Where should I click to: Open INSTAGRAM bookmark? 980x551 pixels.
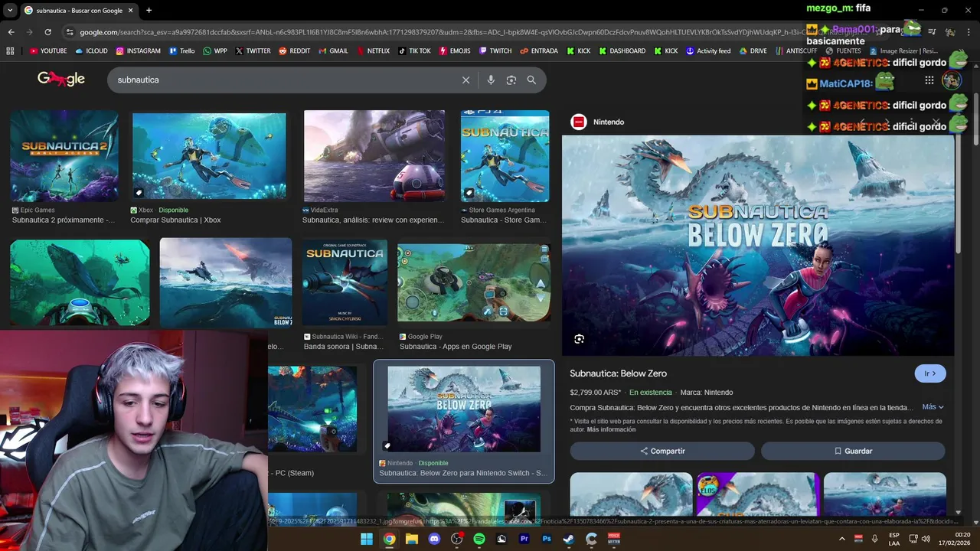tap(139, 51)
